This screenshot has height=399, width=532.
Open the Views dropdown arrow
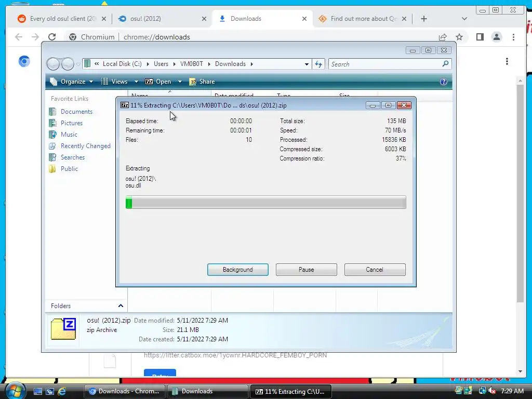coord(136,82)
